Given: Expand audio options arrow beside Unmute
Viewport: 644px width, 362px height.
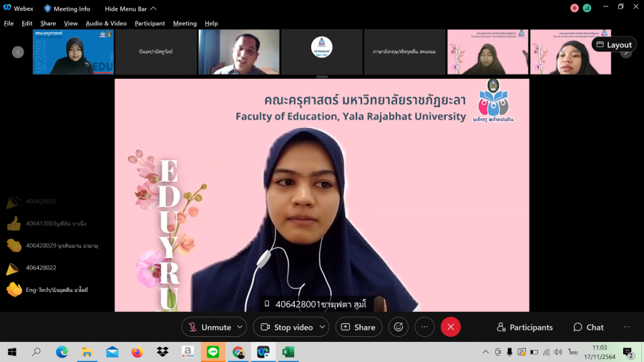Looking at the screenshot, I should pyautogui.click(x=240, y=327).
